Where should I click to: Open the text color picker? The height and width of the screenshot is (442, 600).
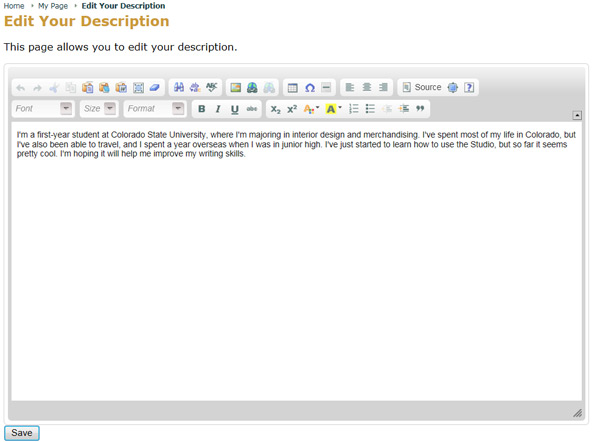311,109
